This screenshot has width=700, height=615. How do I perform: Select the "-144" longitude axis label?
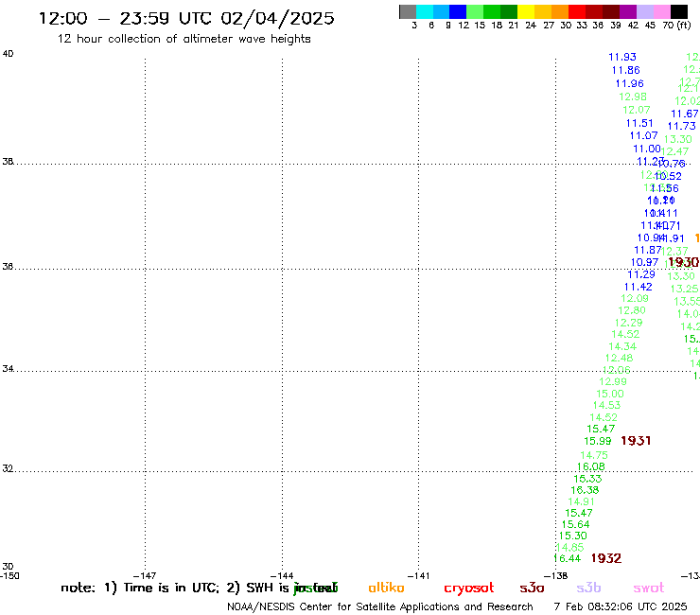point(282,575)
